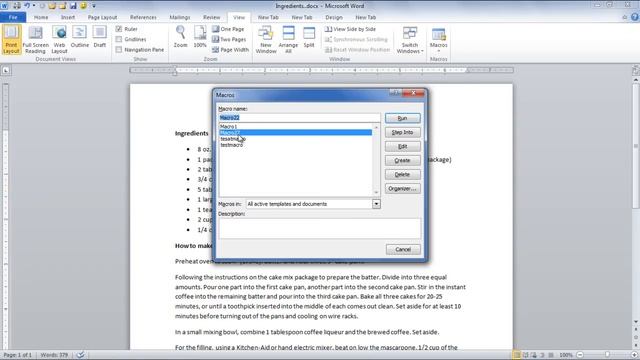Click Arrange All windows

pyautogui.click(x=288, y=39)
